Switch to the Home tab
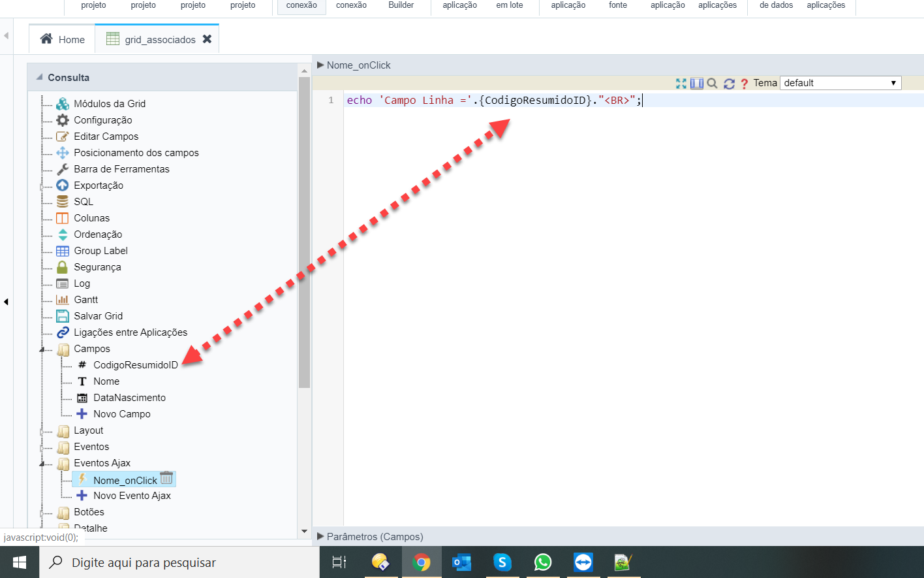The width and height of the screenshot is (924, 578). pyautogui.click(x=63, y=39)
